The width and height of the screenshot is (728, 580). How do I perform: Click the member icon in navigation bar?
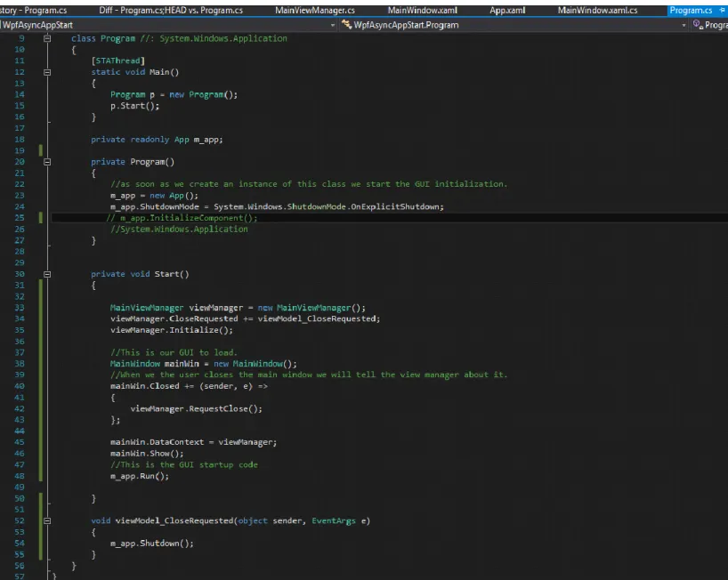(698, 25)
